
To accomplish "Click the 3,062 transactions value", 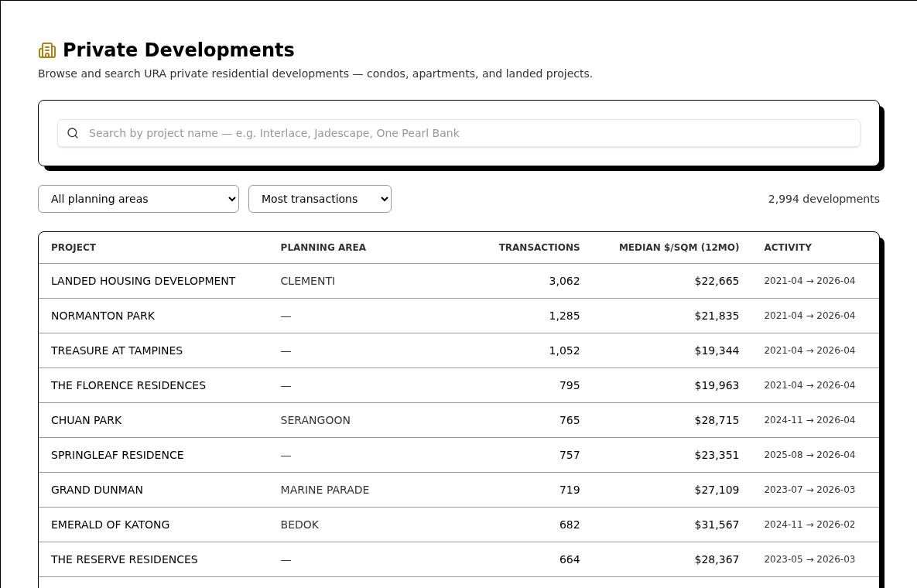I will [564, 281].
